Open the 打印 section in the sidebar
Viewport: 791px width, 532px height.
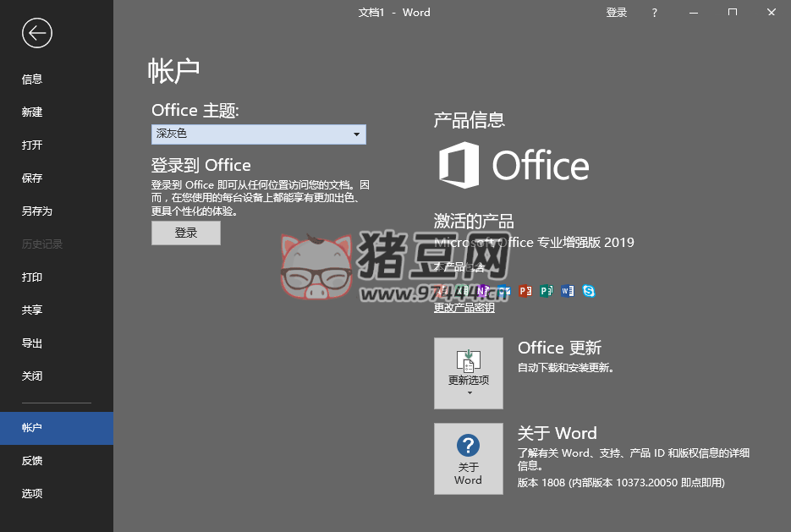tap(31, 277)
